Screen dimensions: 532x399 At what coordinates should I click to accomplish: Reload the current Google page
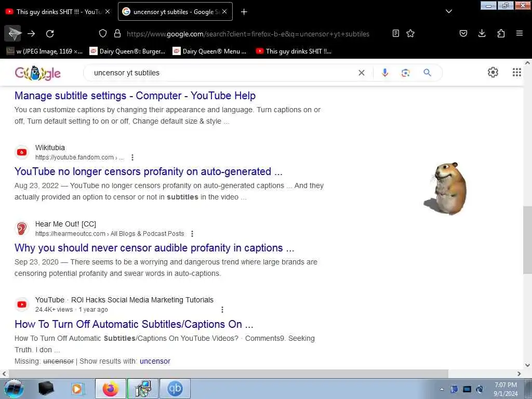[50, 33]
